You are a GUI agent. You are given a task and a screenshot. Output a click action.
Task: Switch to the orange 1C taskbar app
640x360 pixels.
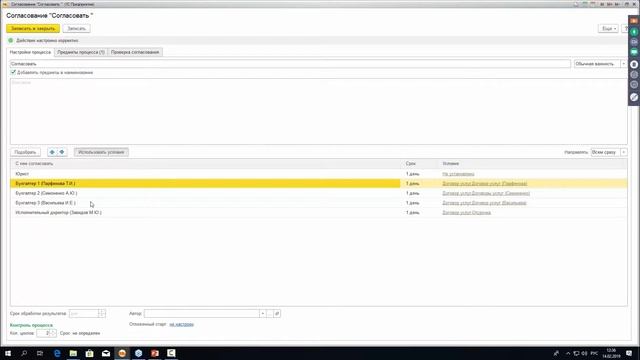[122, 353]
